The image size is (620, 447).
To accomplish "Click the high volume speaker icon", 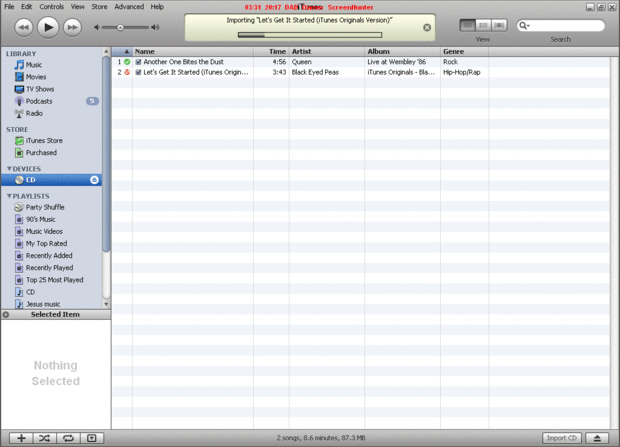I will (155, 27).
